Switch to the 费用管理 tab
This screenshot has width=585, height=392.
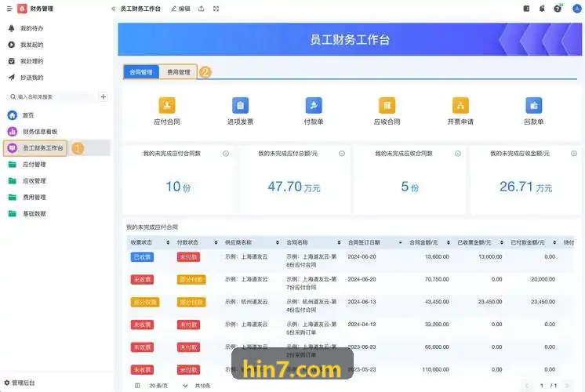pyautogui.click(x=178, y=72)
